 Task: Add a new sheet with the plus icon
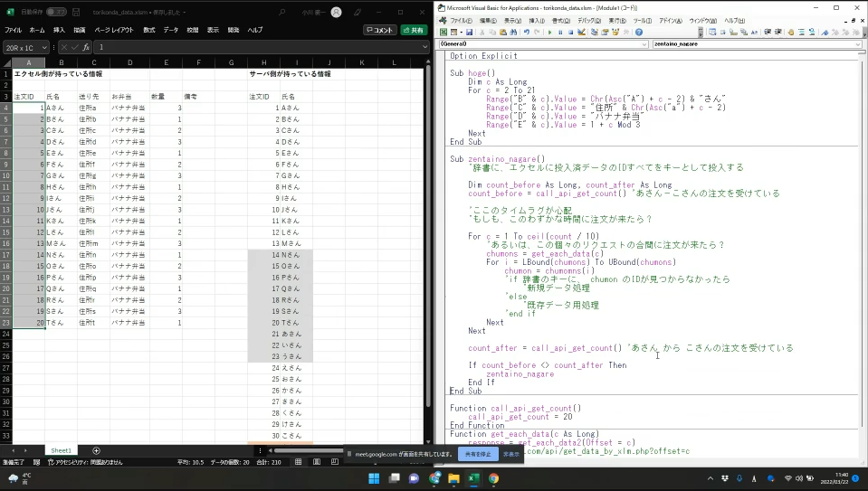coord(97,450)
